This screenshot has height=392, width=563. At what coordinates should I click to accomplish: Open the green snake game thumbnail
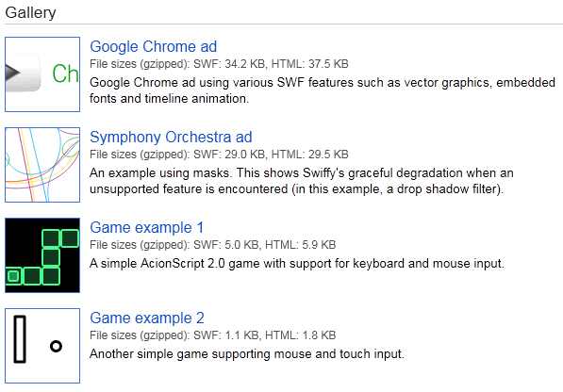[x=42, y=255]
